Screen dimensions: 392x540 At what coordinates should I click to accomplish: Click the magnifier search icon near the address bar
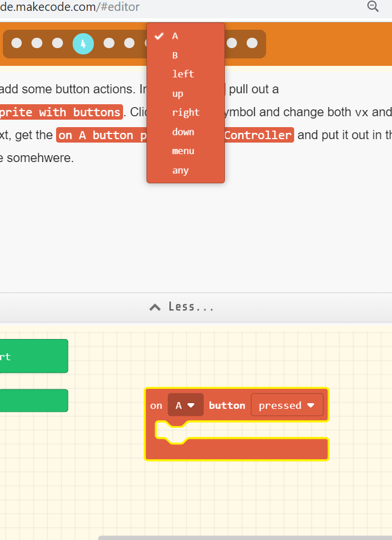coord(373,7)
